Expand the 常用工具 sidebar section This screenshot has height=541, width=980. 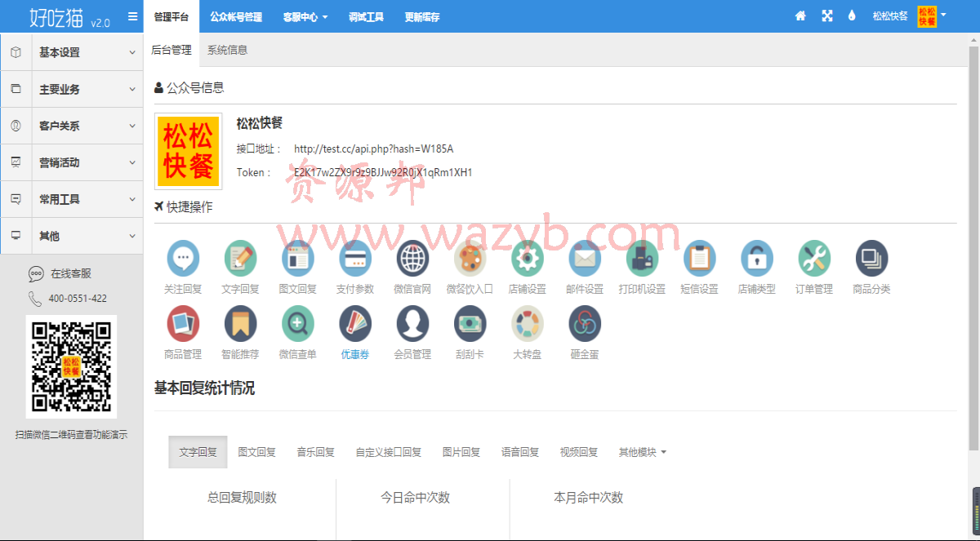[x=72, y=199]
